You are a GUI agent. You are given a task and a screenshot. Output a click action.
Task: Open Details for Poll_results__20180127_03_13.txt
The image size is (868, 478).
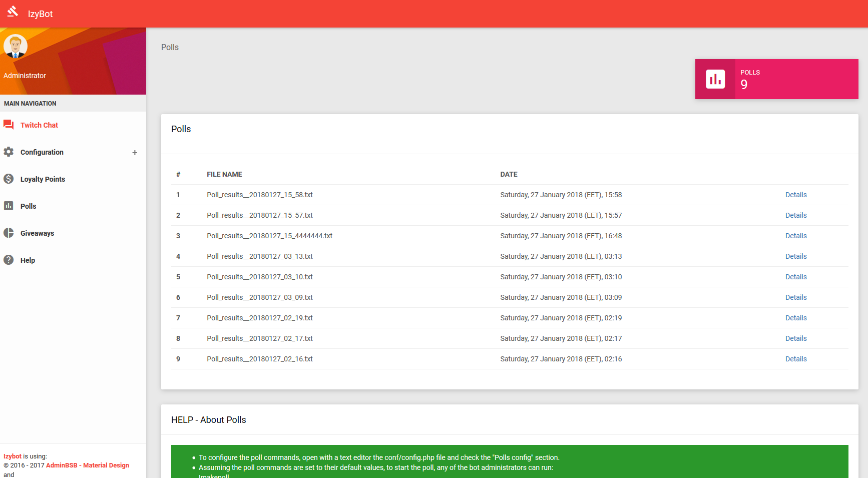pyautogui.click(x=796, y=256)
